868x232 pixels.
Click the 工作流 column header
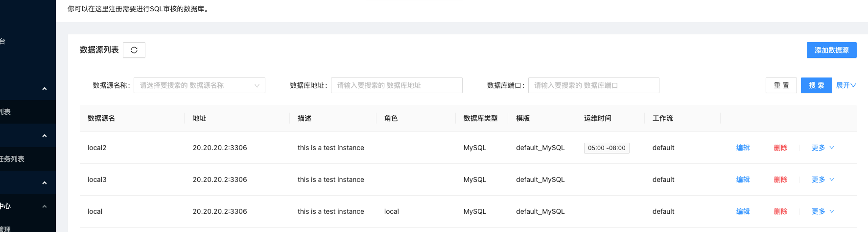point(663,118)
